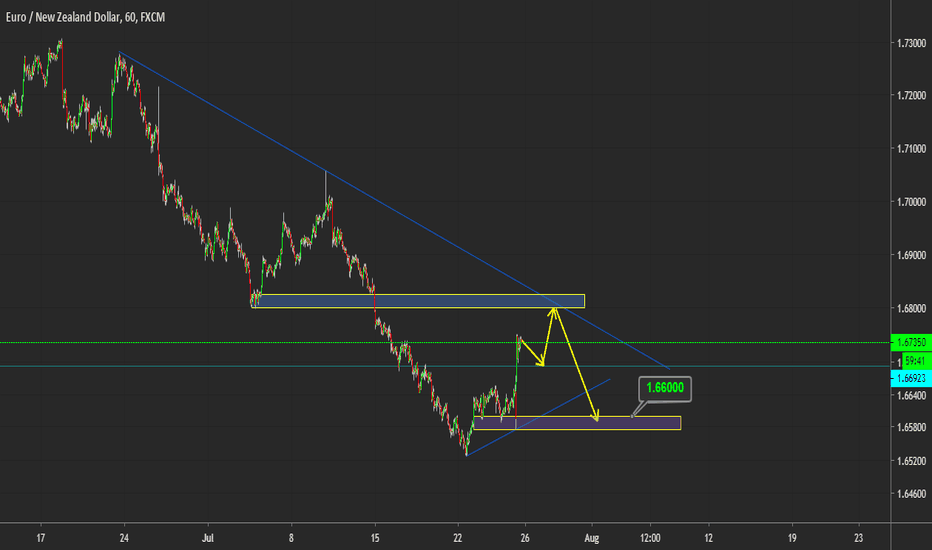Image resolution: width=932 pixels, height=550 pixels.
Task: Select the green 1.67350 price label
Action: pos(911,342)
